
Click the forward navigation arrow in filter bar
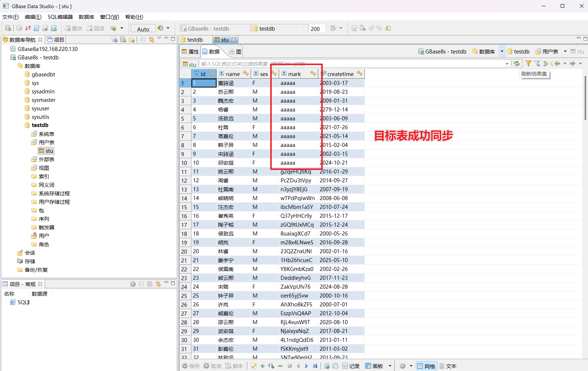pos(572,63)
